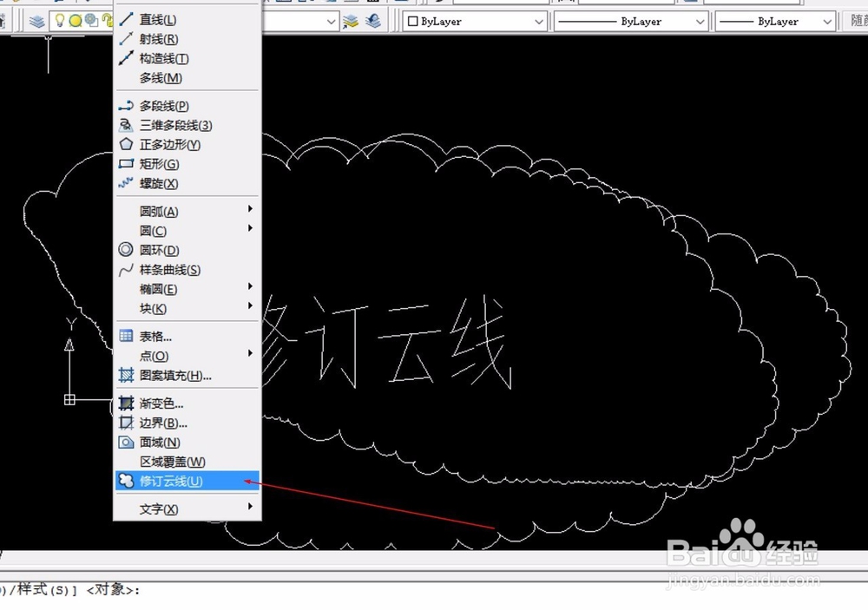This screenshot has height=610, width=868.
Task: Choose 射线(R) ray command
Action: (x=187, y=39)
